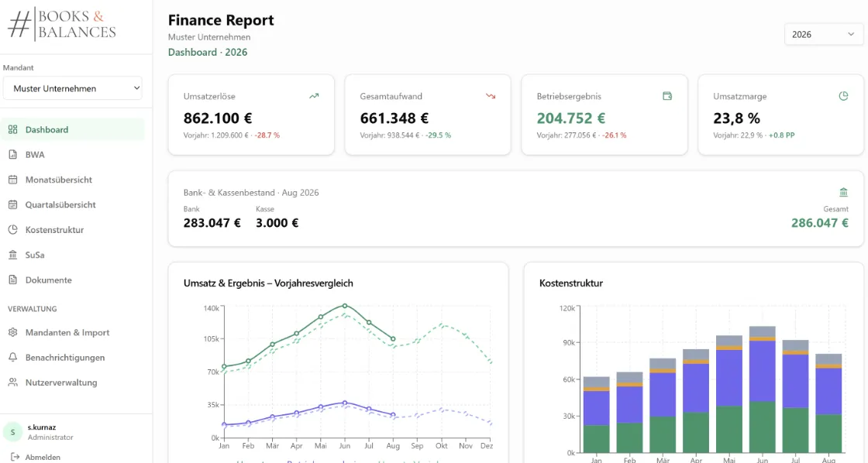This screenshot has width=868, height=463.
Task: Open the Dashboard menu item
Action: click(x=73, y=129)
